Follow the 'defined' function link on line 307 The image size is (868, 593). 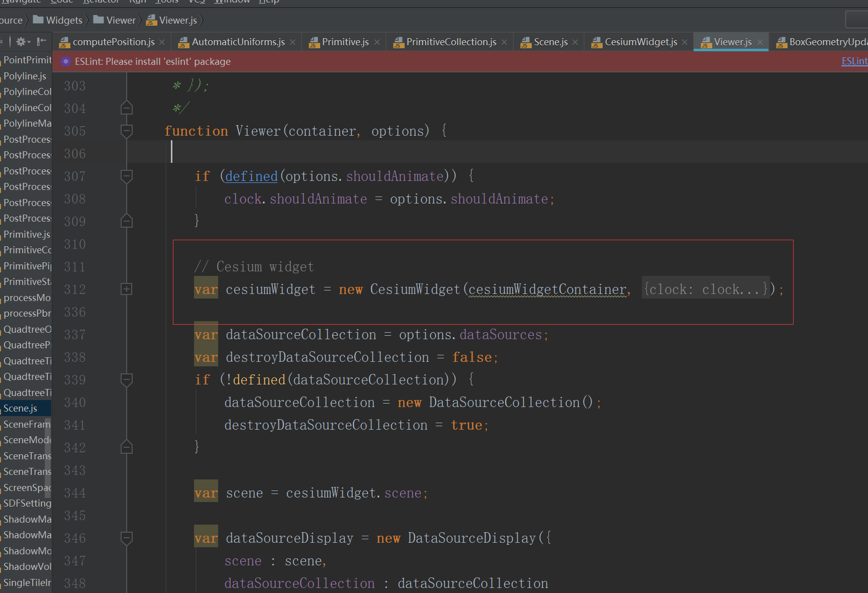click(x=251, y=176)
